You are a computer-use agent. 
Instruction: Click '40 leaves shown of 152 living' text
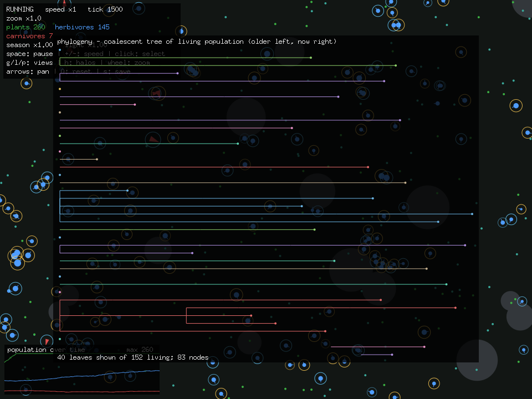(114, 357)
